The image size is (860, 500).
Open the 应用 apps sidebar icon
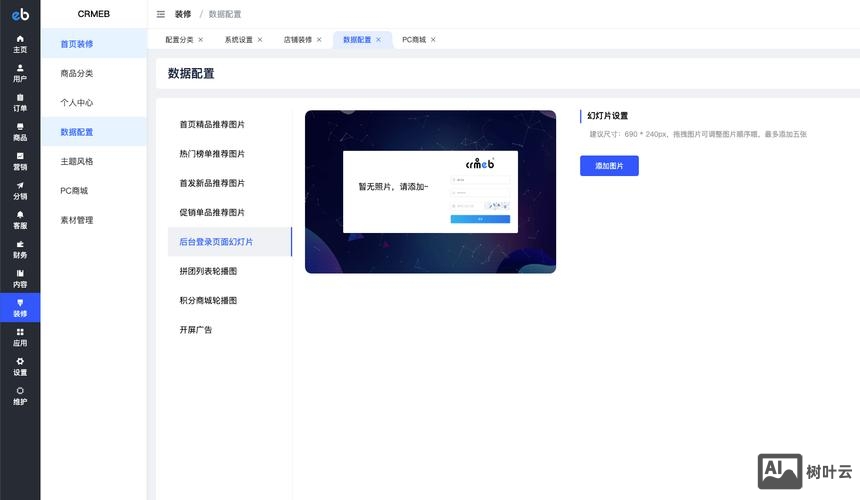[20, 337]
